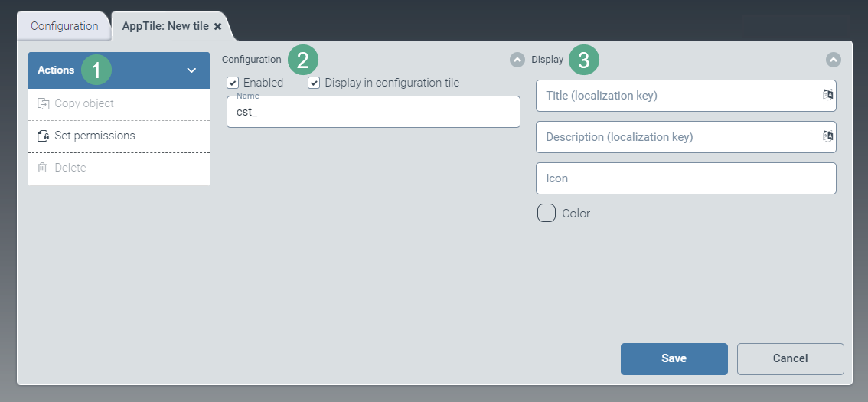The height and width of the screenshot is (402, 868).
Task: Click the green number 1 badge
Action: click(x=96, y=70)
